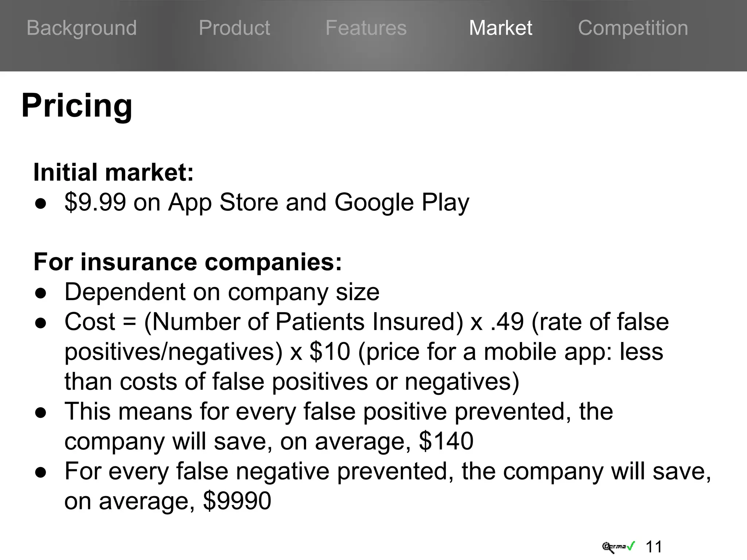Image resolution: width=747 pixels, height=560 pixels.
Task: Select the slide number 11
Action: coord(654,547)
